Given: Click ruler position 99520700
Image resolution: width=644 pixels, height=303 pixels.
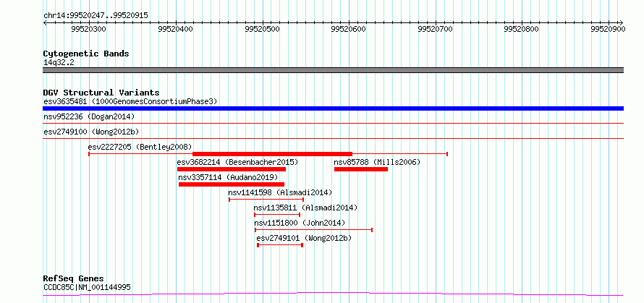Looking at the screenshot, I should (435, 29).
